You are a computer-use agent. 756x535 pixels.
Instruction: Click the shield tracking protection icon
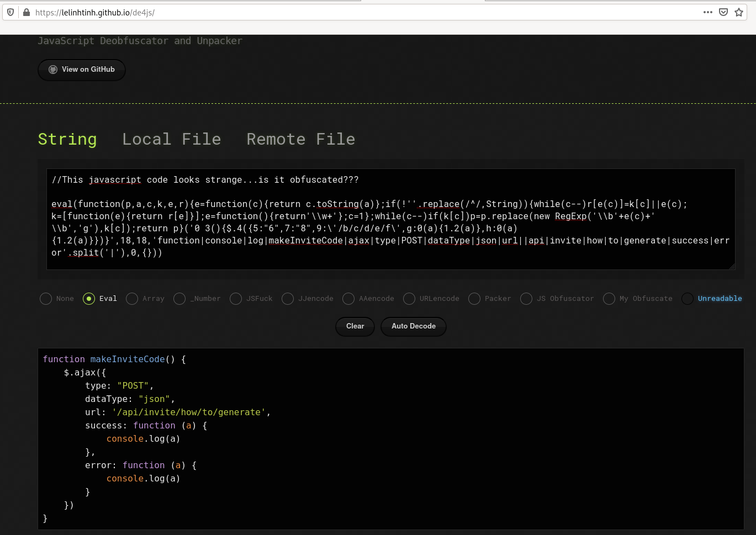pyautogui.click(x=10, y=12)
